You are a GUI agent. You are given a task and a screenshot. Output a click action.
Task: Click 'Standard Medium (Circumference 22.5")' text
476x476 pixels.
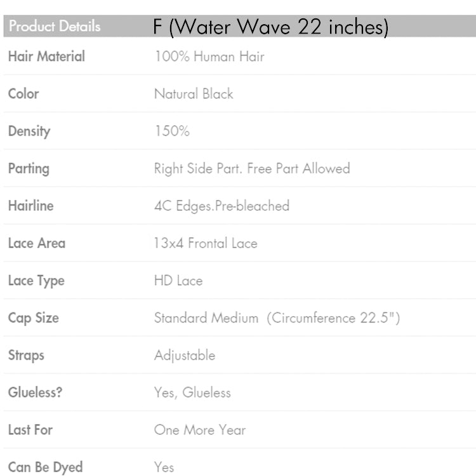click(277, 318)
